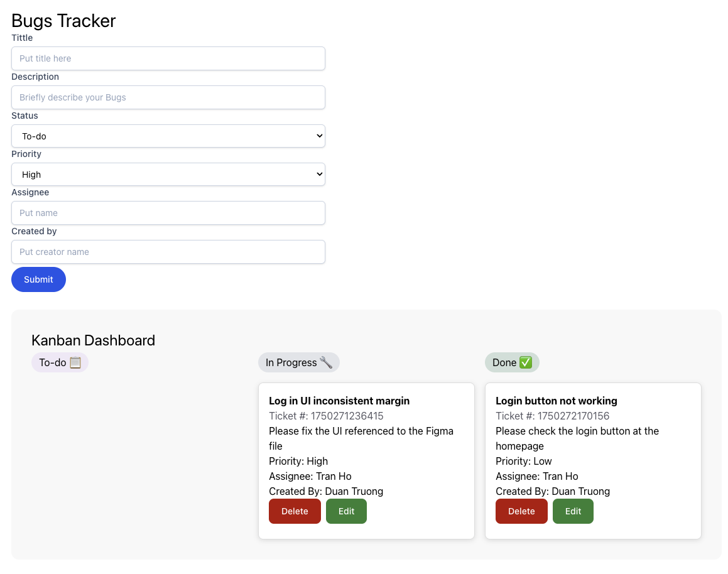The height and width of the screenshot is (574, 728).
Task: Focus the Description input field
Action: point(168,97)
